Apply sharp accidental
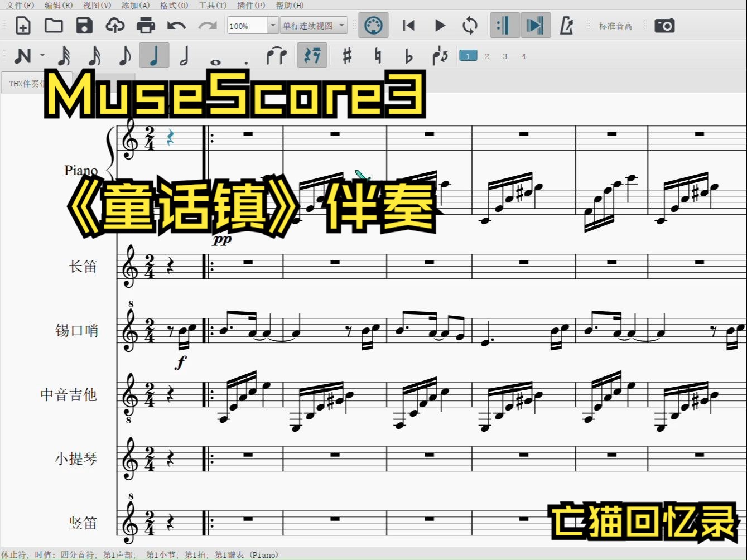The width and height of the screenshot is (747, 560). 347,56
